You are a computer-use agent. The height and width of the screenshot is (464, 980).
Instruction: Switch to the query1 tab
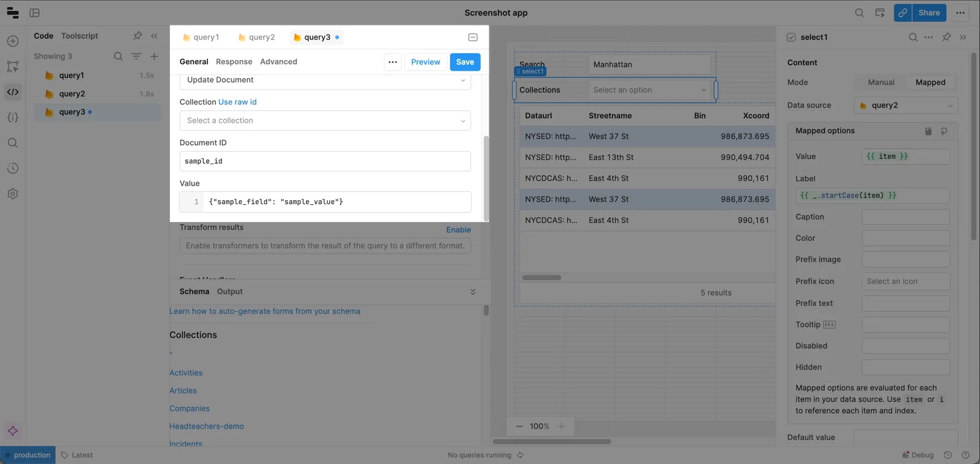coord(201,37)
